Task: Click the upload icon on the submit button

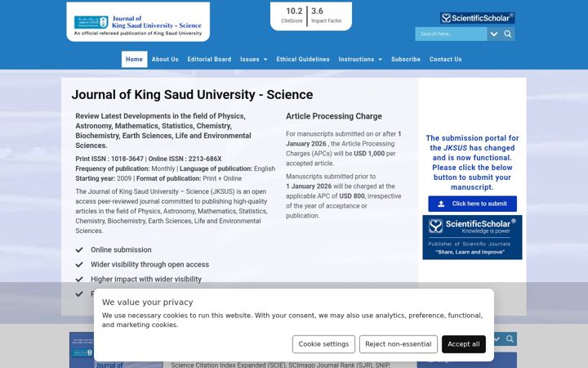Action: pyautogui.click(x=441, y=204)
